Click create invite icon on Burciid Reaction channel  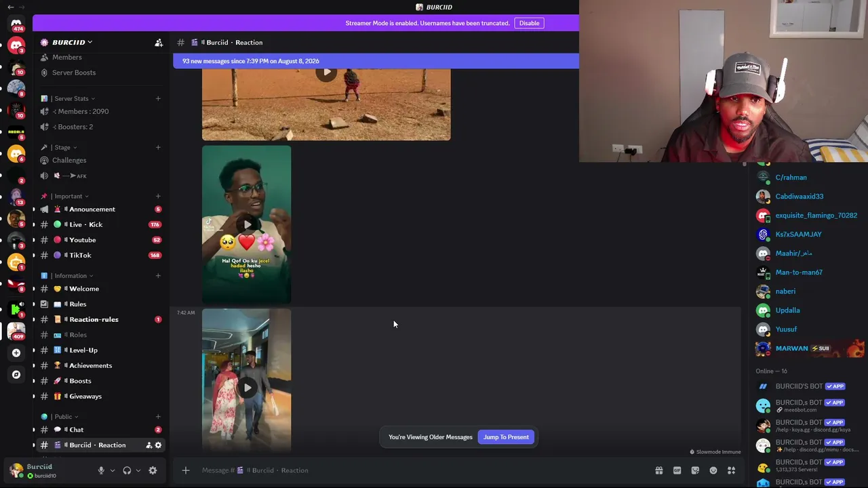149,445
